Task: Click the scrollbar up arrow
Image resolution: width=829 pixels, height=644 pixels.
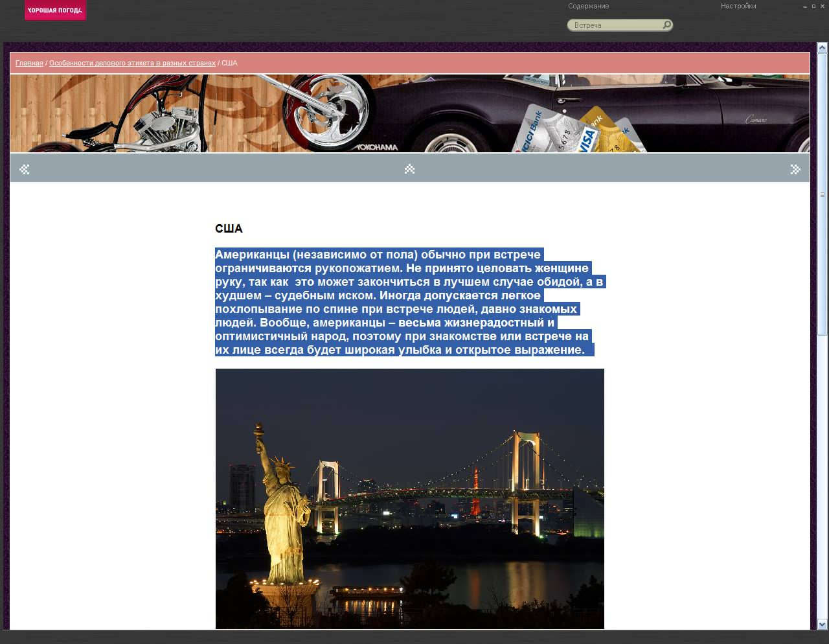Action: 822,48
